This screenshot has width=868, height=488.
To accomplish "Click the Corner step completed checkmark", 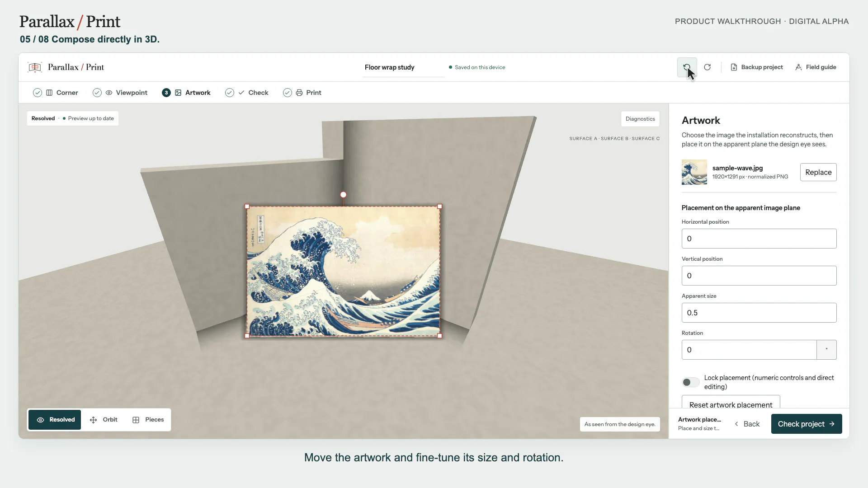I will (x=38, y=93).
